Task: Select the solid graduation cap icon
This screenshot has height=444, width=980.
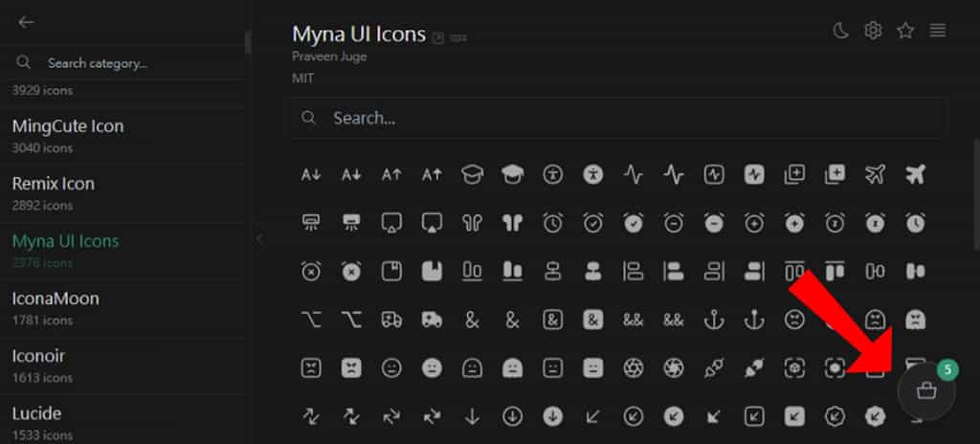Action: pos(513,174)
